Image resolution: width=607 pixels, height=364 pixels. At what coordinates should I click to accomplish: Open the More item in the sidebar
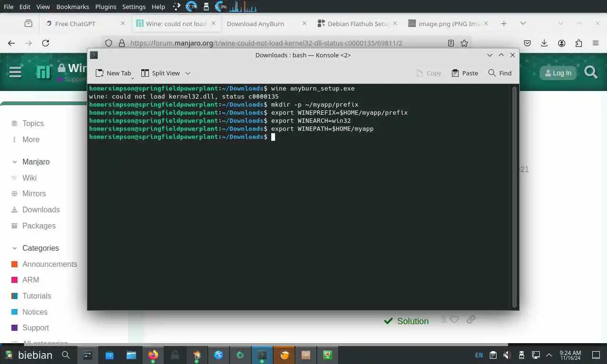(x=31, y=139)
